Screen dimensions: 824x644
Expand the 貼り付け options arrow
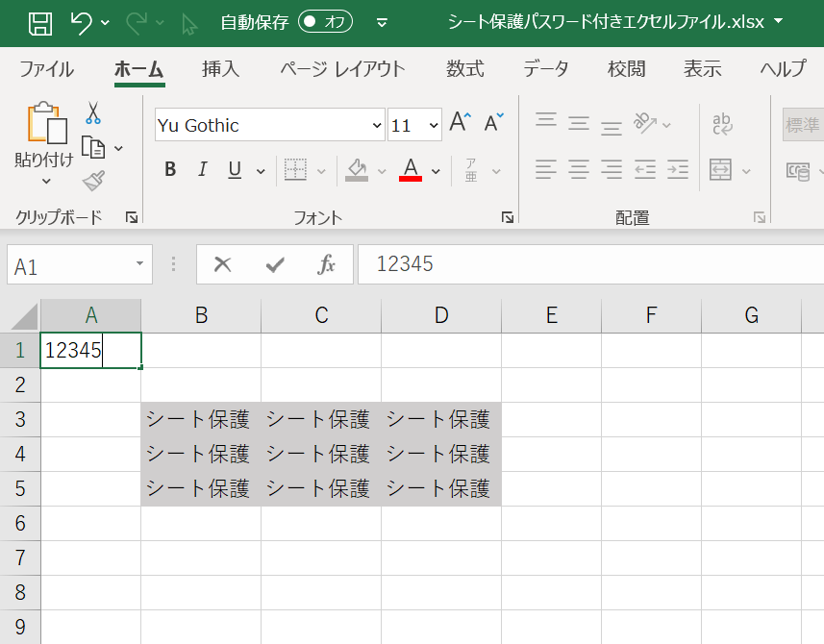coord(46,182)
